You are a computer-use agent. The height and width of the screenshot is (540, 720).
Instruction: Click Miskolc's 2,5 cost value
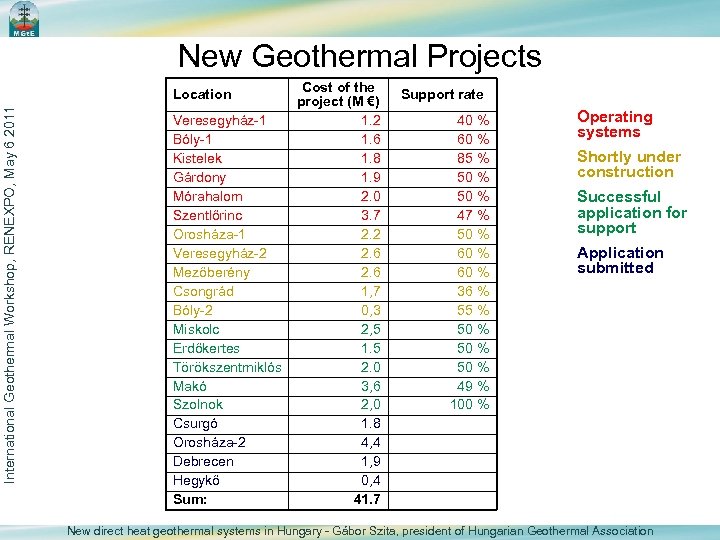click(x=371, y=330)
